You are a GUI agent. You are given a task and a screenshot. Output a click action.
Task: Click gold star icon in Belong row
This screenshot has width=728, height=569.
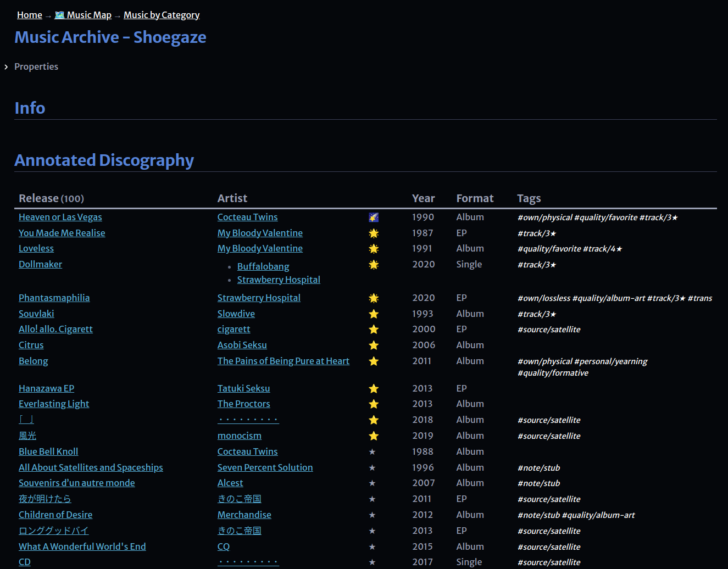pyautogui.click(x=374, y=361)
